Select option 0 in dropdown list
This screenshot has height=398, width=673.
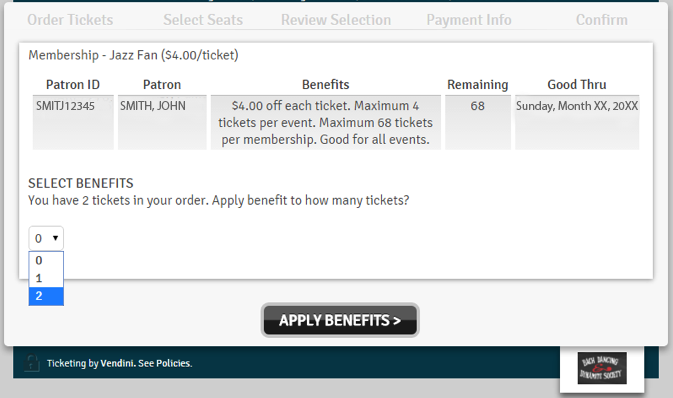(x=46, y=260)
